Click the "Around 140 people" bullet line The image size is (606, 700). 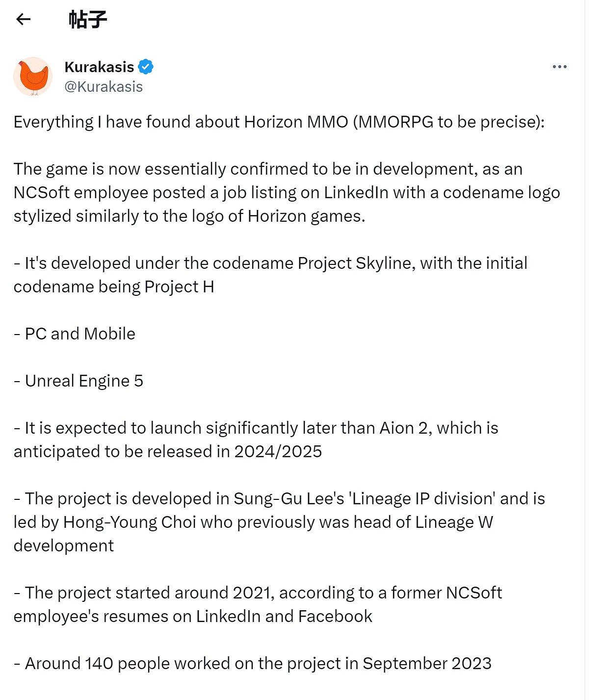coord(252,664)
